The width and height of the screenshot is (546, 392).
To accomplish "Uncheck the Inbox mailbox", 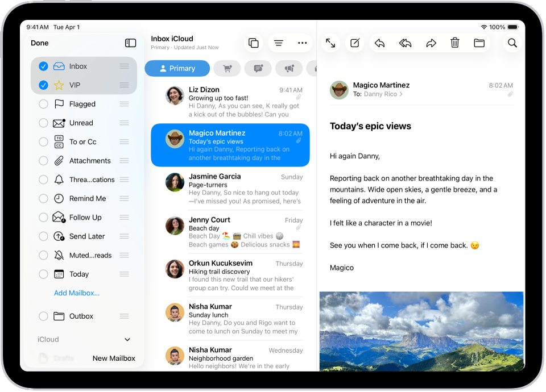I will pos(43,66).
